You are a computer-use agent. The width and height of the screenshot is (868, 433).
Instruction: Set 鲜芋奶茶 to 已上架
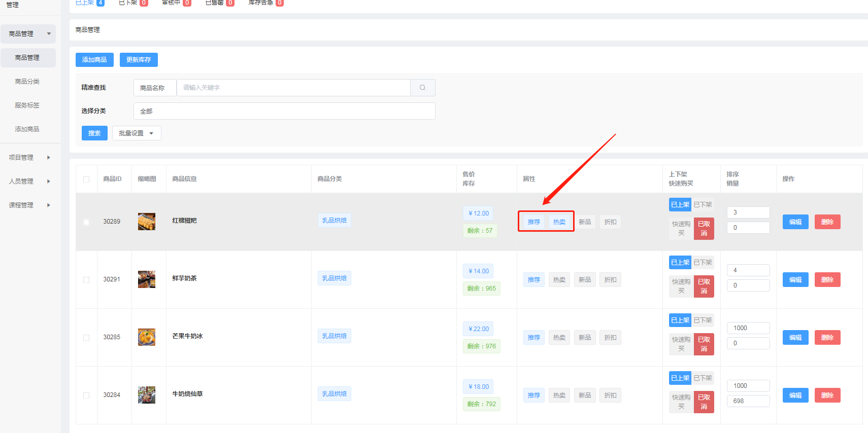(x=680, y=263)
